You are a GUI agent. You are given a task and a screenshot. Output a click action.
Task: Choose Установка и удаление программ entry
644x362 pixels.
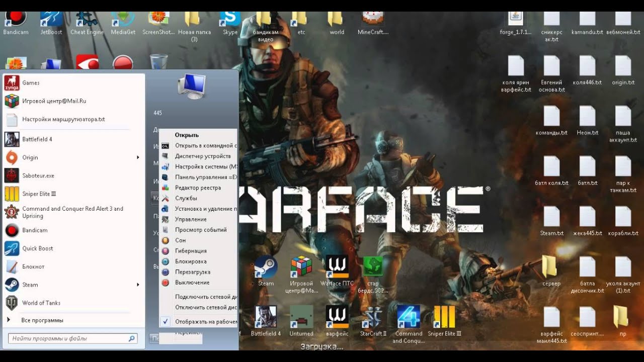coord(199,209)
